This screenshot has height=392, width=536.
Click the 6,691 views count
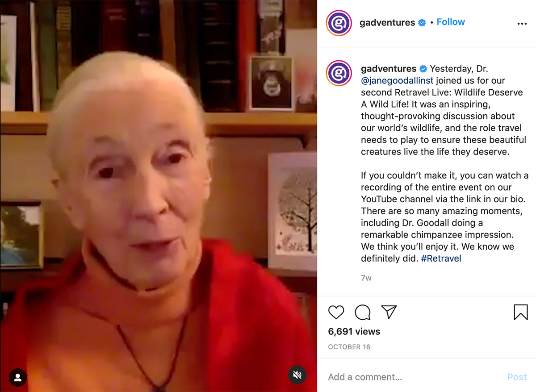pyautogui.click(x=354, y=331)
